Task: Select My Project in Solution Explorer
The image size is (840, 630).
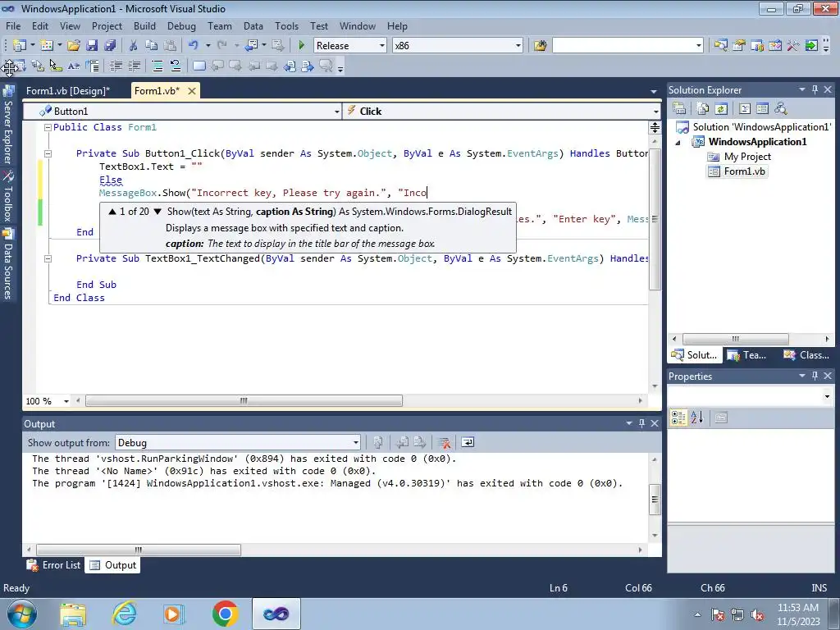Action: (739, 157)
